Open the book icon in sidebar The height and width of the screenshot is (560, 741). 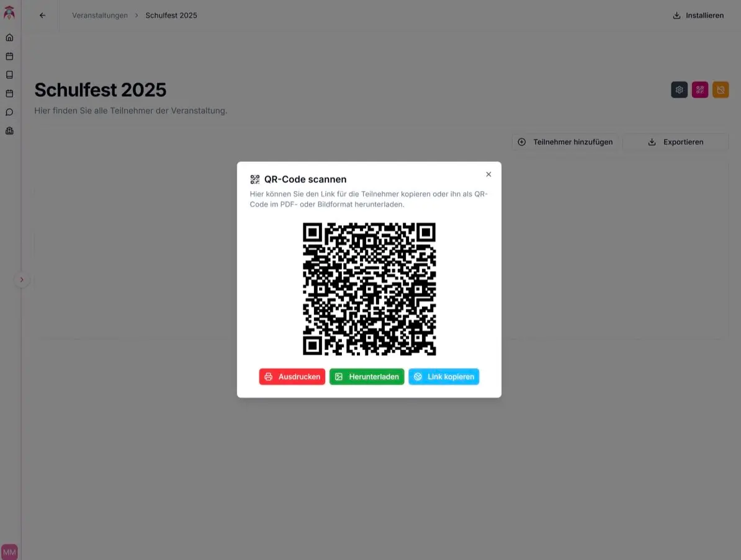point(9,74)
